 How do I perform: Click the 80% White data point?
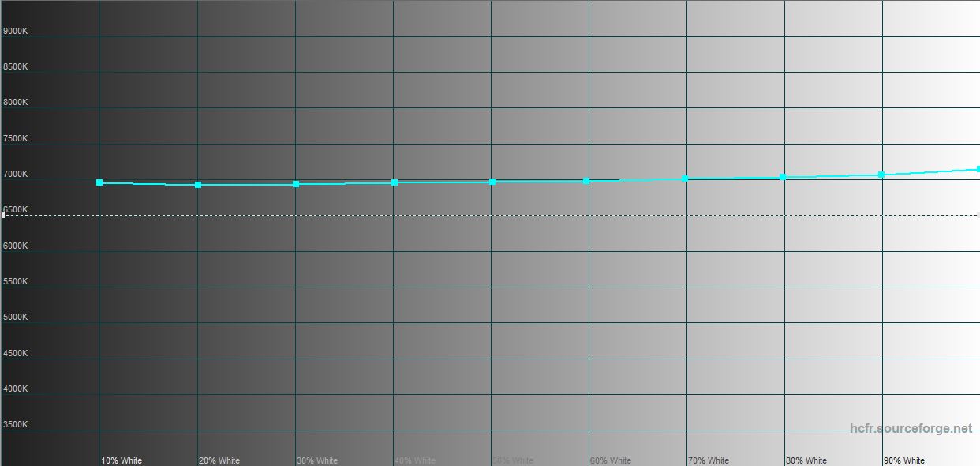click(783, 177)
